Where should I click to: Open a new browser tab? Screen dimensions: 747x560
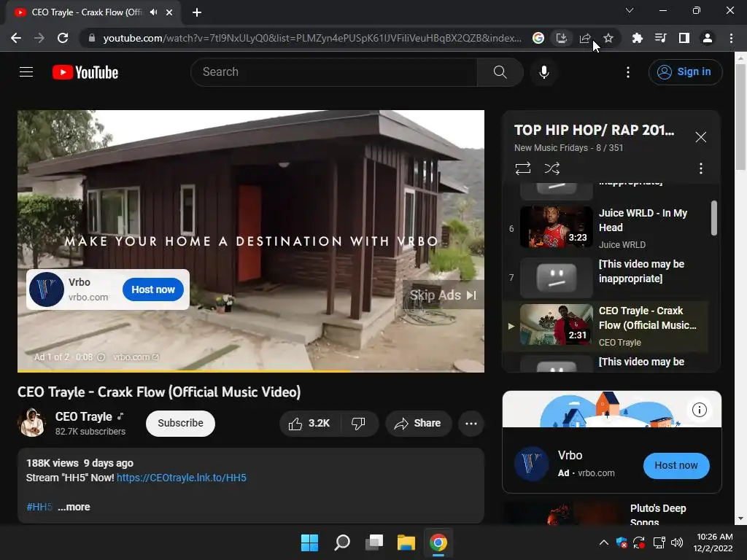(197, 12)
